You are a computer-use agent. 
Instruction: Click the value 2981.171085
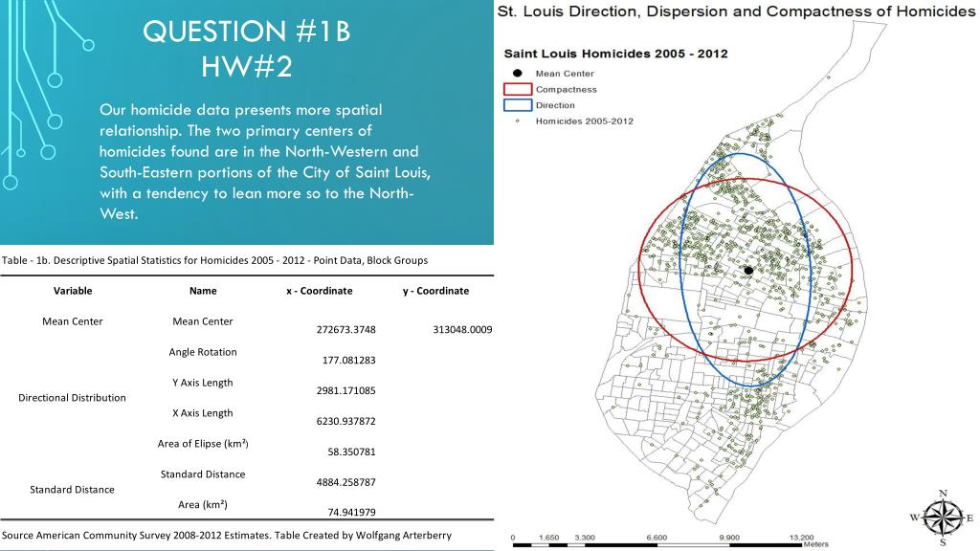346,390
